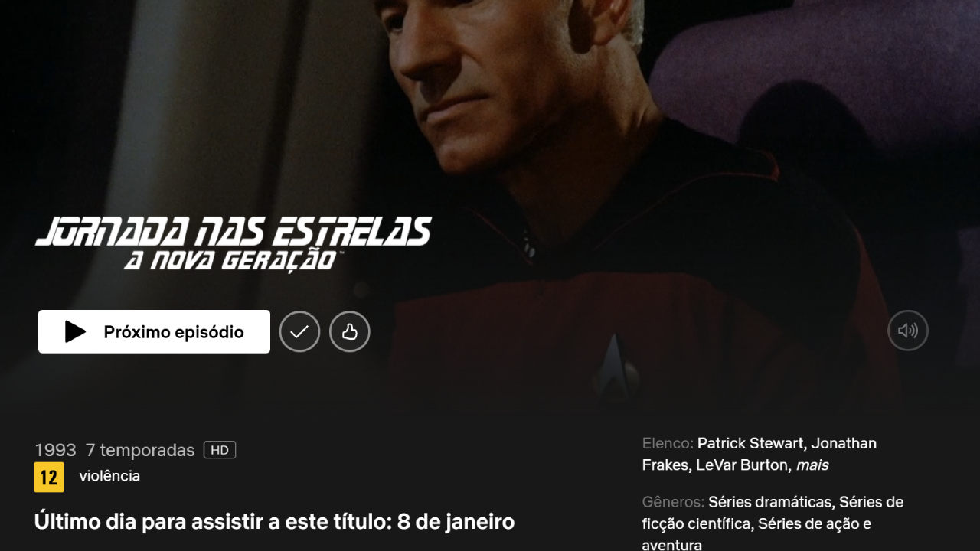The image size is (980, 551).
Task: Click the yellow 12 age rating badge
Action: click(x=49, y=478)
